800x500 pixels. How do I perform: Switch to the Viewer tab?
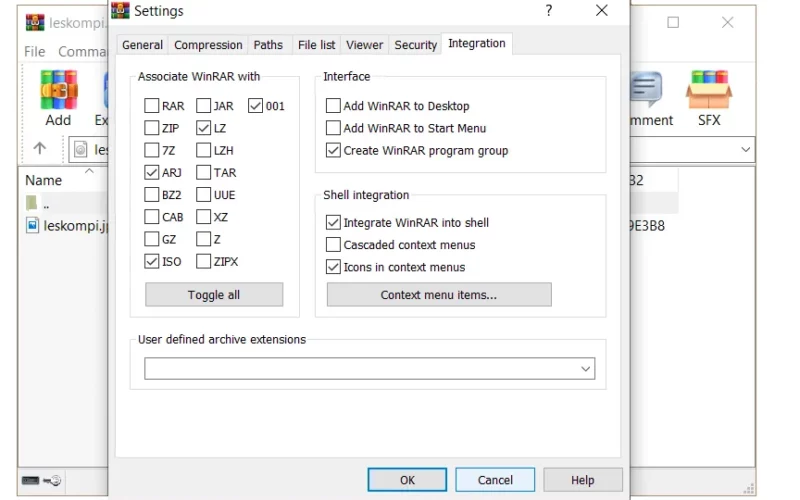pos(364,45)
